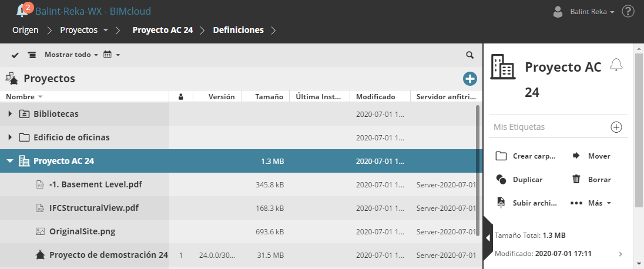Screen dimensions: 644x269
Task: Expand the Bibliotecas folder
Action: 10,114
